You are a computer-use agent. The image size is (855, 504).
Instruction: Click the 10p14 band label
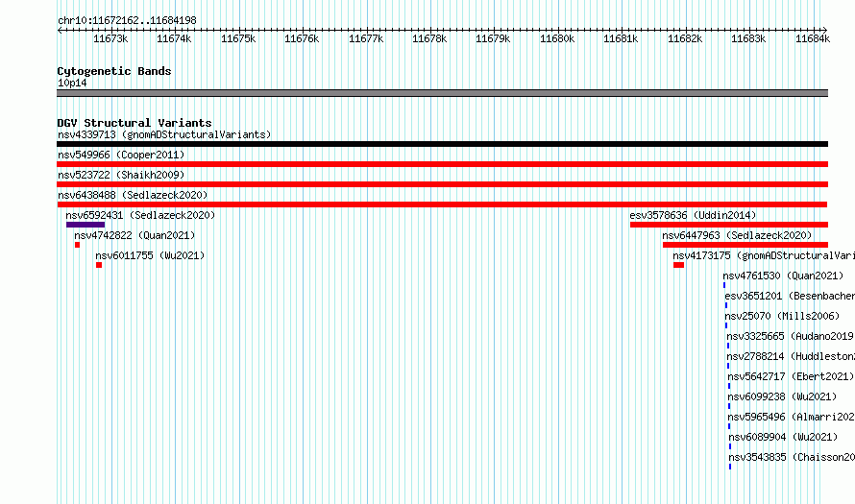click(x=72, y=83)
